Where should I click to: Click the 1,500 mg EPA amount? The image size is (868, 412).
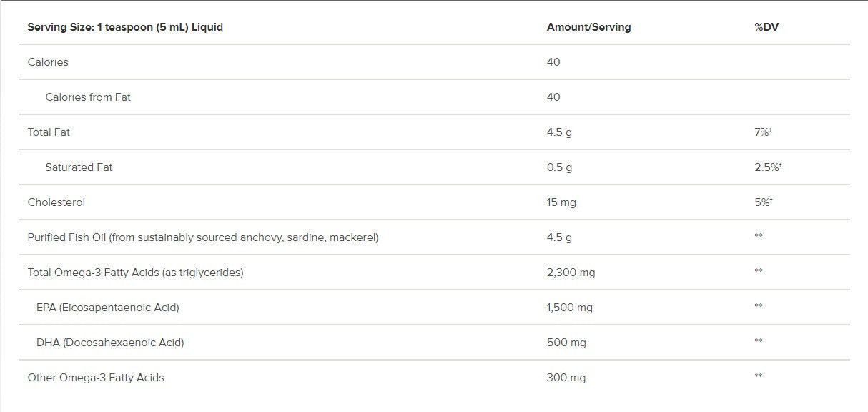(569, 308)
